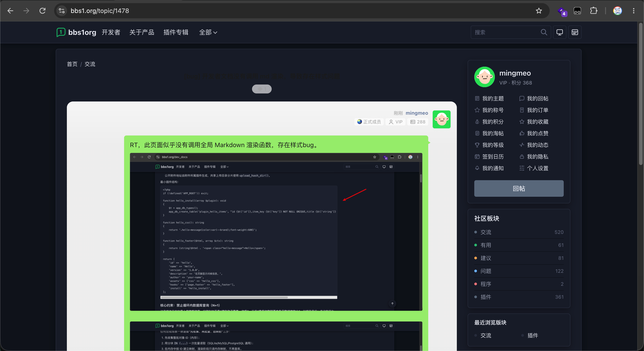Click the page vertical scrollbar
The height and width of the screenshot is (351, 644).
640,94
